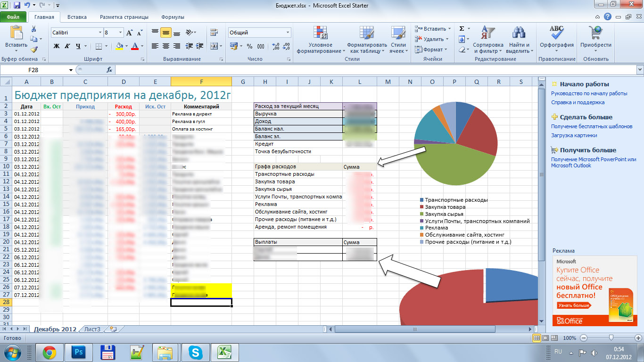Open the Excel help question mark

coord(608,17)
